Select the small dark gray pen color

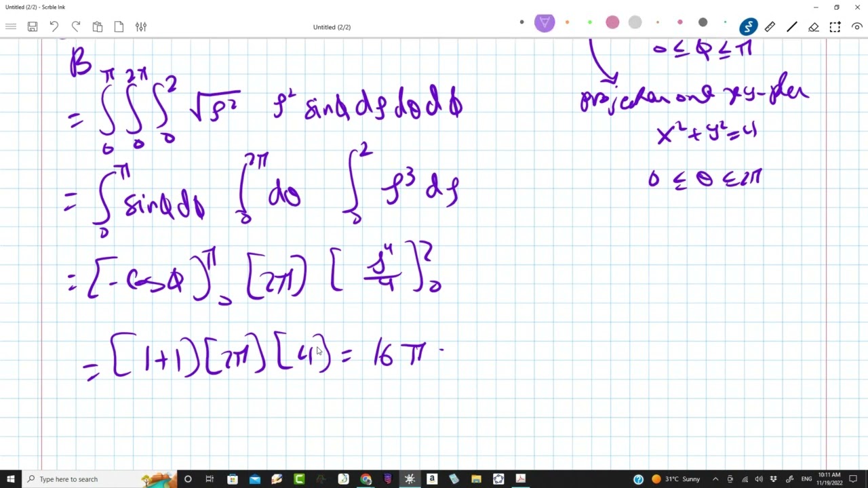coord(521,22)
